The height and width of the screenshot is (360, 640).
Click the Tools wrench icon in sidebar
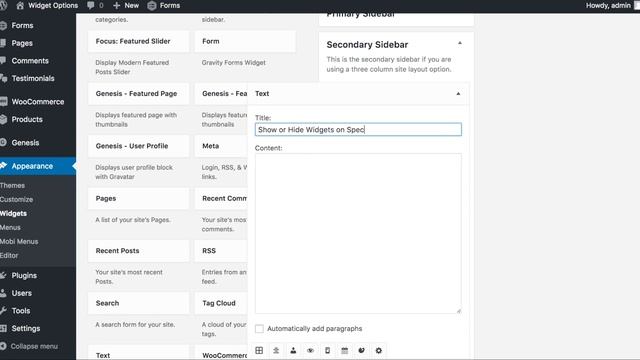pyautogui.click(x=3, y=310)
